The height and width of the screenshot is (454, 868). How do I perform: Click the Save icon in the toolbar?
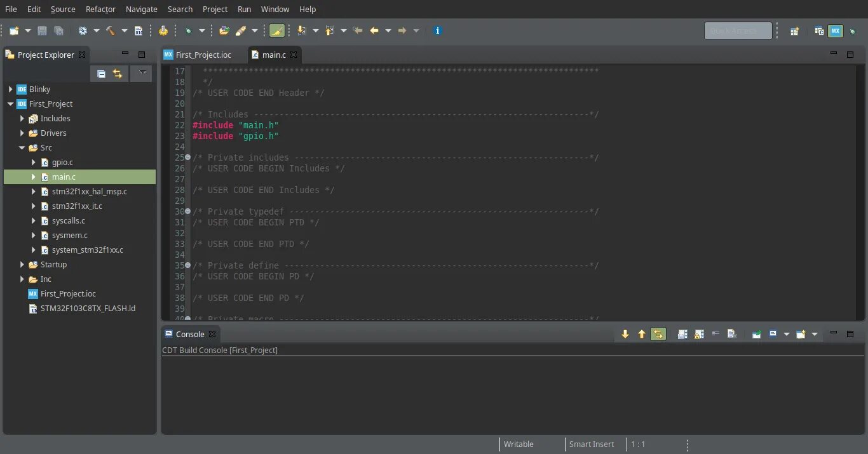(x=43, y=30)
